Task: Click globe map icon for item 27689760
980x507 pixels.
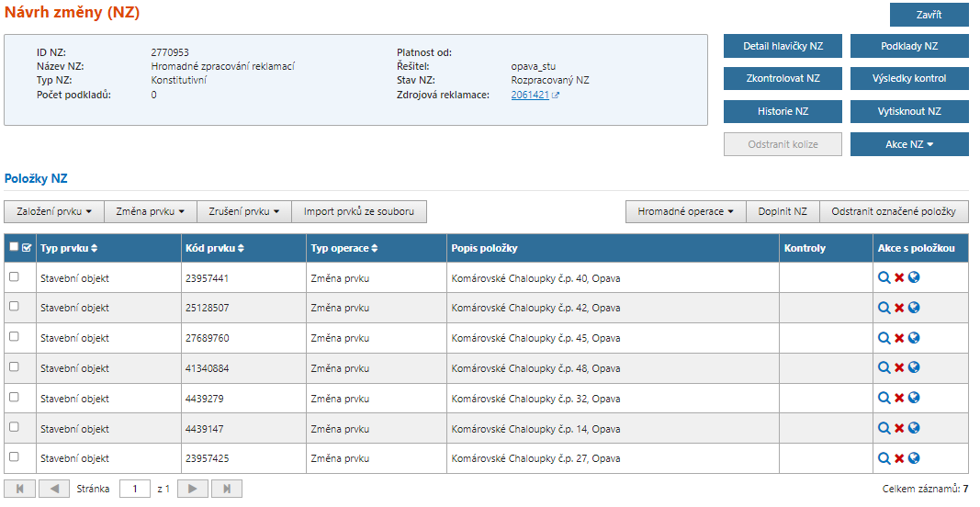Action: [x=914, y=338]
